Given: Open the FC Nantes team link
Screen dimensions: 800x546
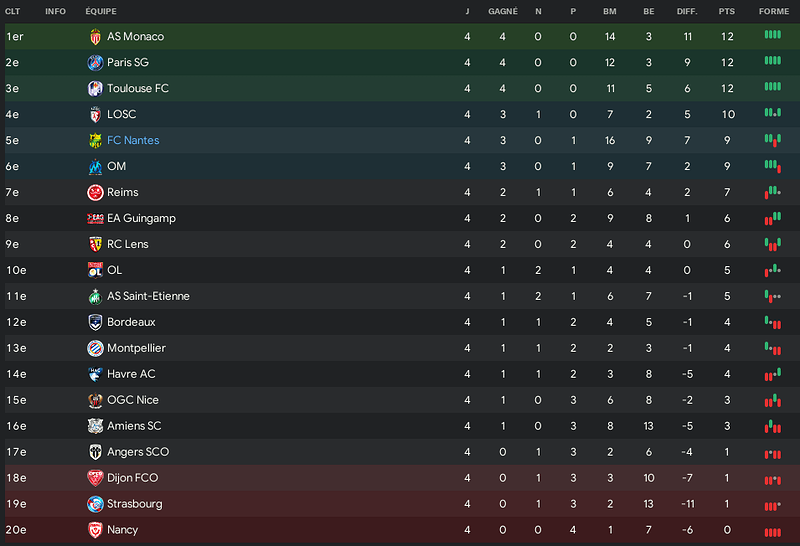Looking at the screenshot, I should coord(133,140).
